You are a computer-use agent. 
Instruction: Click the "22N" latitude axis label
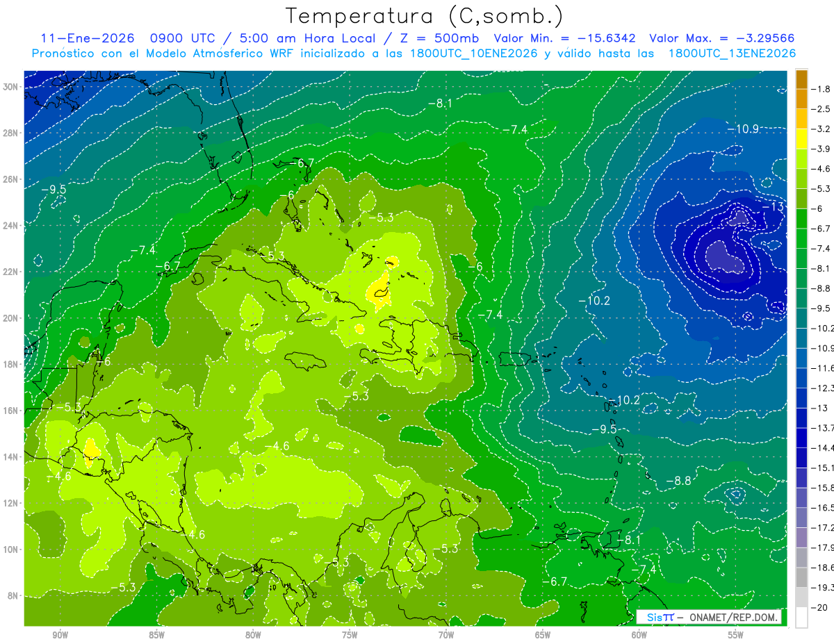(x=11, y=272)
